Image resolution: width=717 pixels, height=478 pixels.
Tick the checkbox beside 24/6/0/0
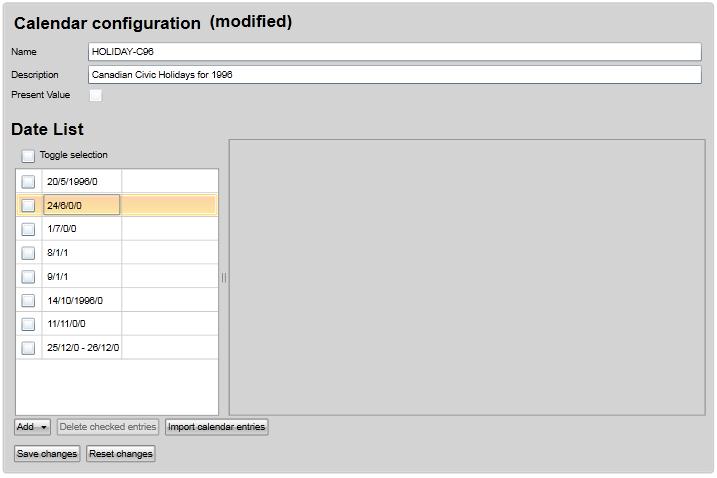pyautogui.click(x=28, y=205)
